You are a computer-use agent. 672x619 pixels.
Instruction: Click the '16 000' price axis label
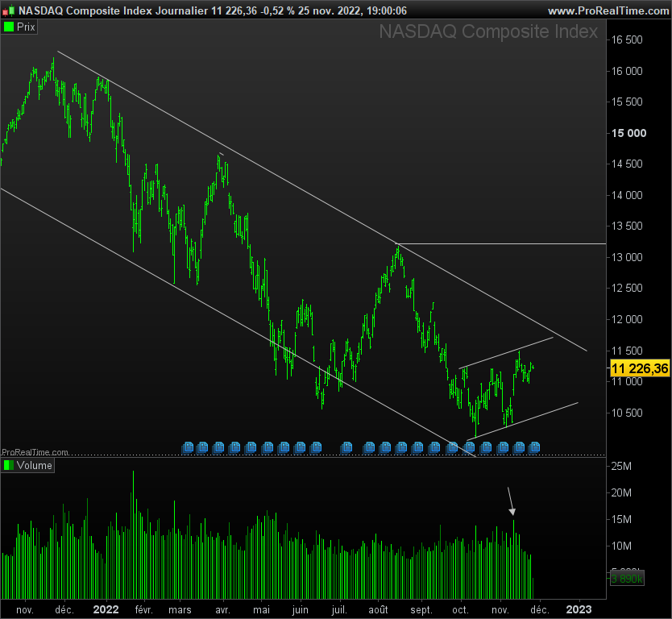(627, 71)
